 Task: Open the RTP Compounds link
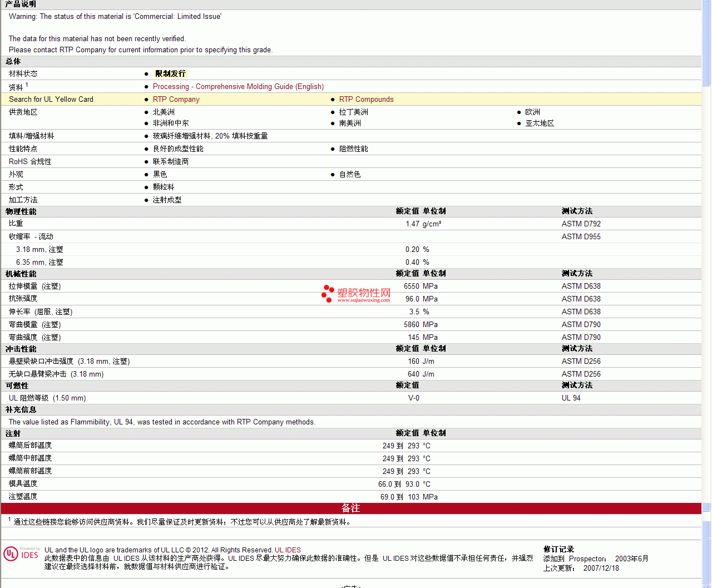click(x=366, y=100)
